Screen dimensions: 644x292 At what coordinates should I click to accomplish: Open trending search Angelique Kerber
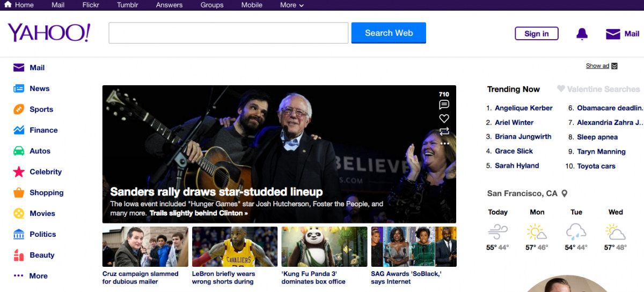(x=523, y=108)
